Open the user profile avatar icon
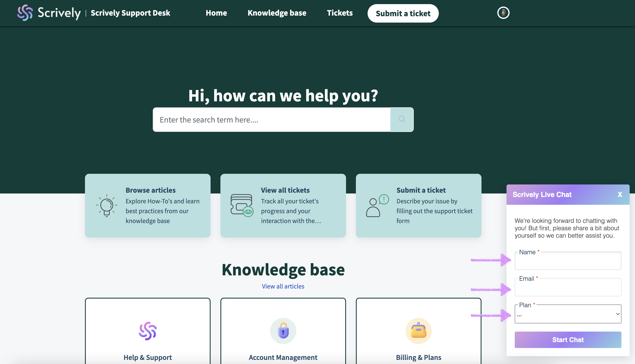 click(503, 13)
